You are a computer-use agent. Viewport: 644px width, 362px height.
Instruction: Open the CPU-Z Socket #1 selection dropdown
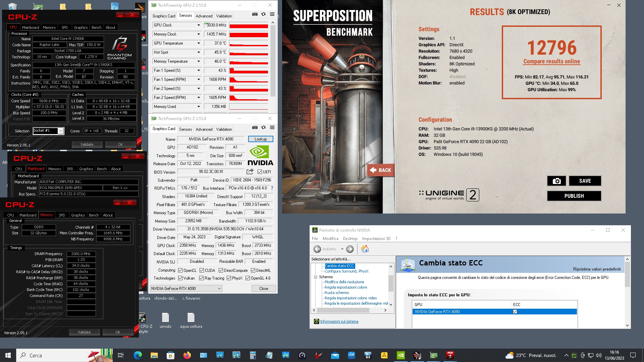[61, 131]
